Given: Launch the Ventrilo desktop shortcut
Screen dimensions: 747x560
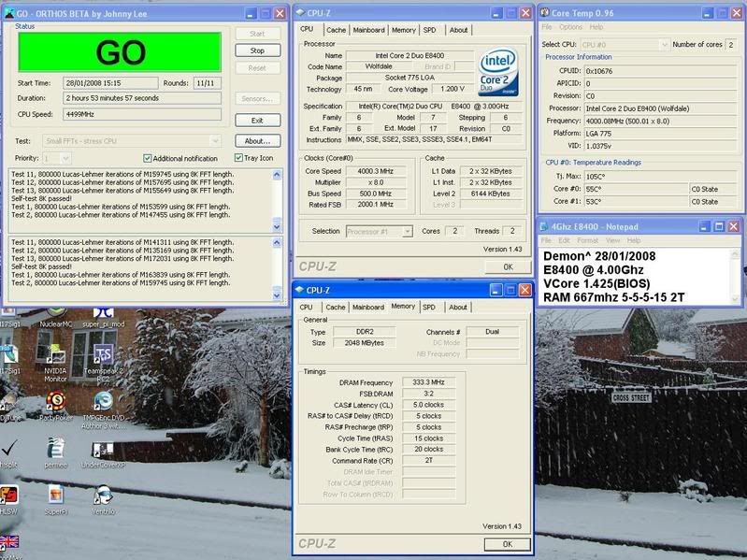Looking at the screenshot, I should [x=104, y=499].
